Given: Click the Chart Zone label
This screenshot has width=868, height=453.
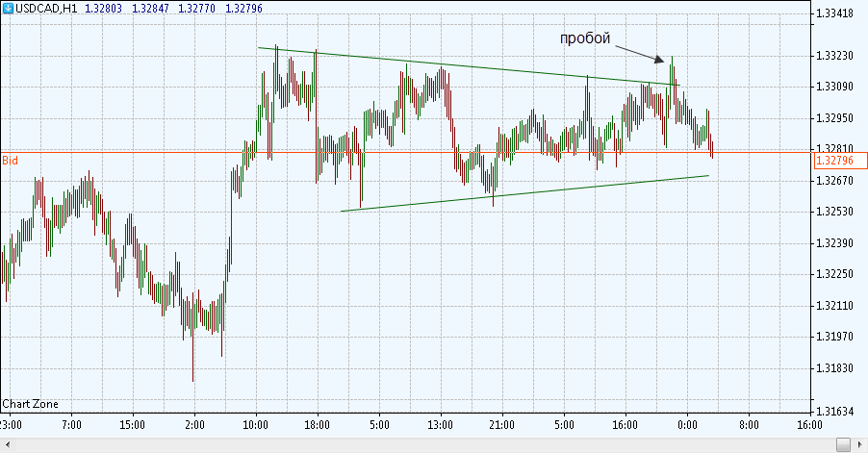Looking at the screenshot, I should (x=30, y=404).
